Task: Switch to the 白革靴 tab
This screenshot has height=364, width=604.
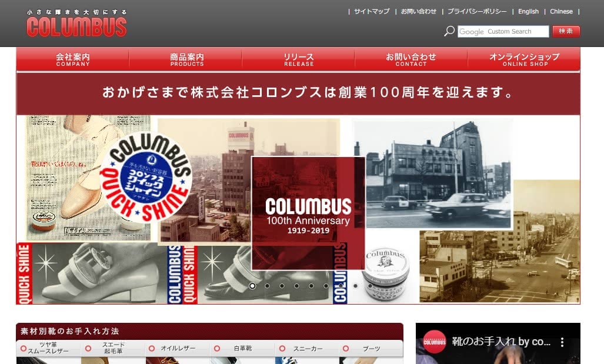Action: [x=243, y=348]
